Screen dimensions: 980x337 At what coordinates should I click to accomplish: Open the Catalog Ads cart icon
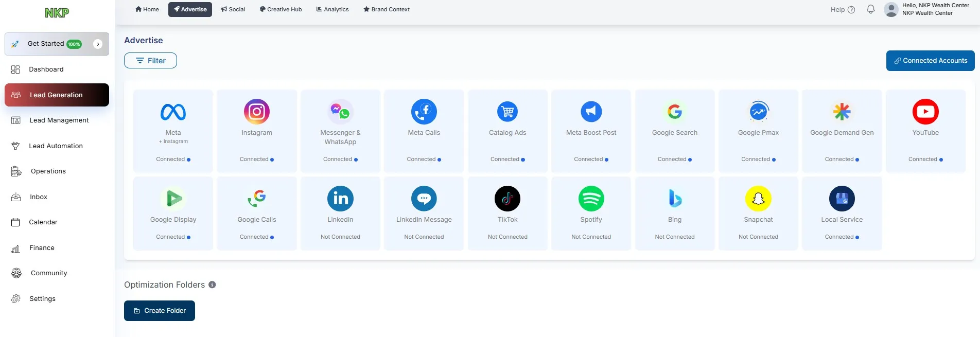[x=507, y=112]
